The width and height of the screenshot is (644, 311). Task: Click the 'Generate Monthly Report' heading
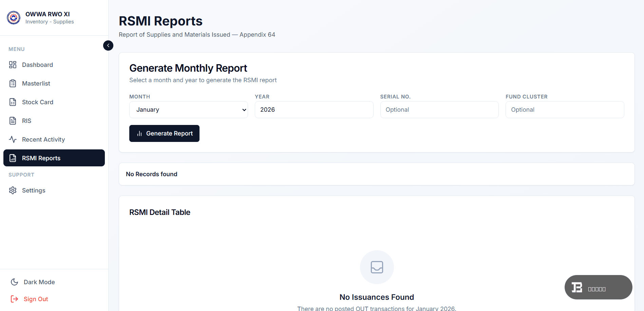[x=188, y=68]
